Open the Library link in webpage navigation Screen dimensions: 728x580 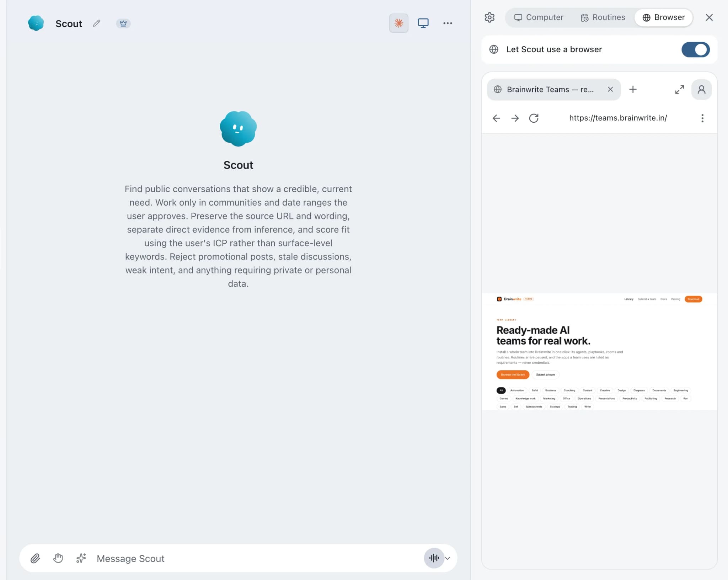[x=629, y=299]
